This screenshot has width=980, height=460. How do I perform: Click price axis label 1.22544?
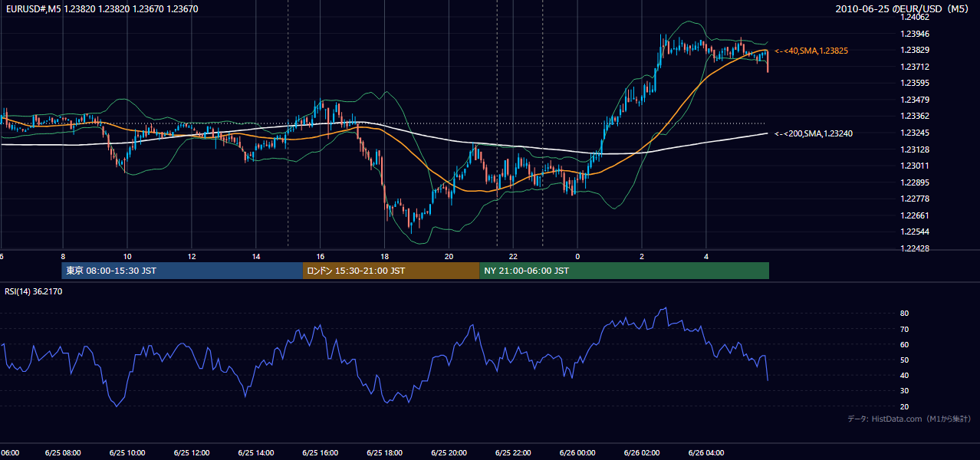click(916, 232)
